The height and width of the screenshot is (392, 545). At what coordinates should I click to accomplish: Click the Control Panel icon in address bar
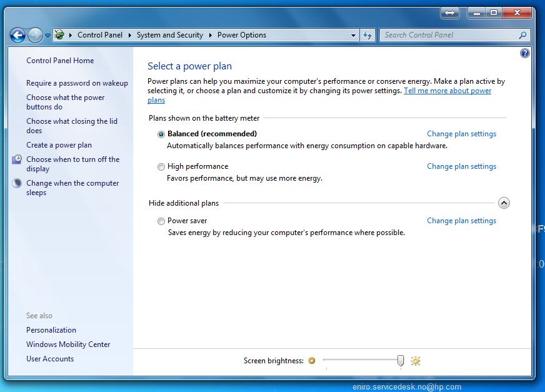[x=59, y=35]
